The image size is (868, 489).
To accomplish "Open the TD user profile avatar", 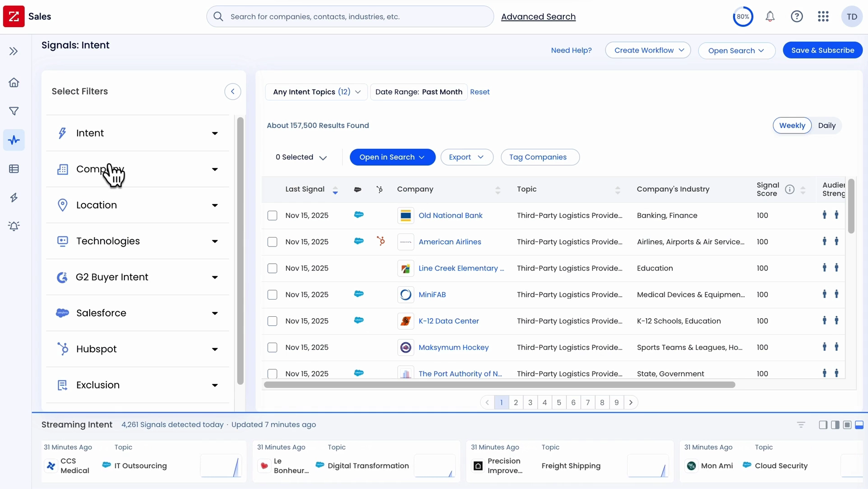I will [x=852, y=17].
